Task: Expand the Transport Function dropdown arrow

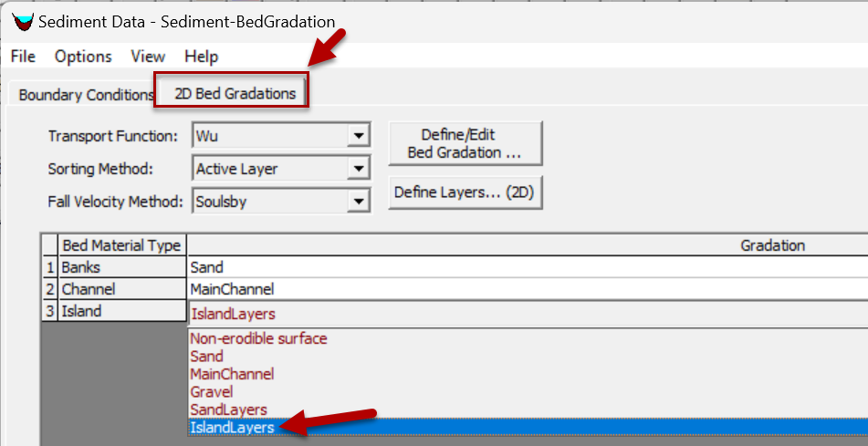Action: [x=358, y=136]
